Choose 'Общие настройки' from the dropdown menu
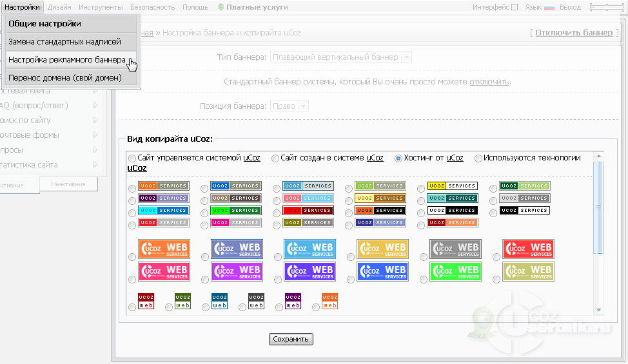 click(72, 24)
